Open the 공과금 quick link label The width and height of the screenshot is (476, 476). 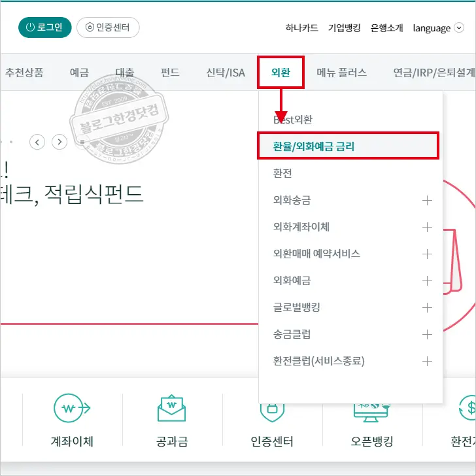click(172, 441)
